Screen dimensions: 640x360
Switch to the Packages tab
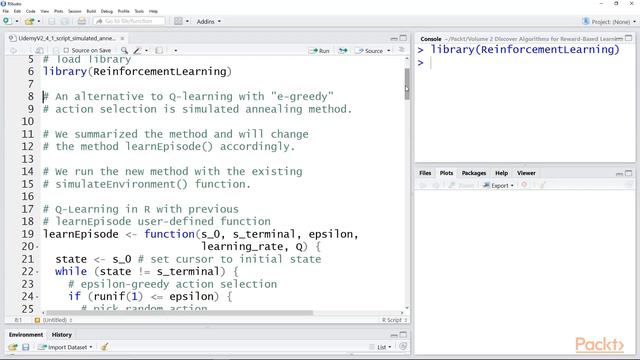[473, 173]
